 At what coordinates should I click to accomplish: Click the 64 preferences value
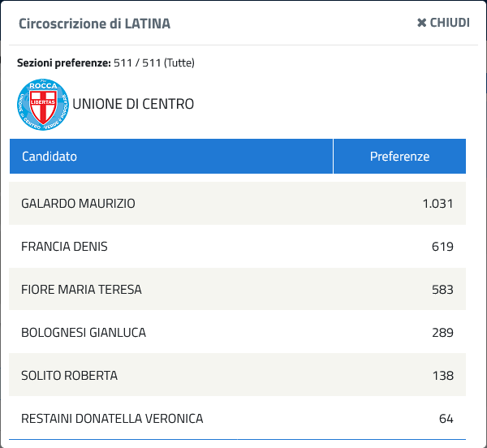(446, 419)
